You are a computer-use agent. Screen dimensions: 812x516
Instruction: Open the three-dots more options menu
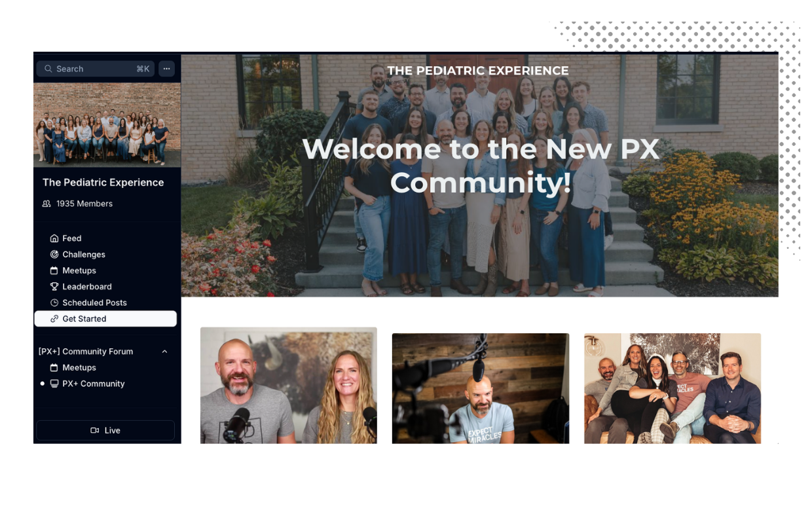point(166,69)
